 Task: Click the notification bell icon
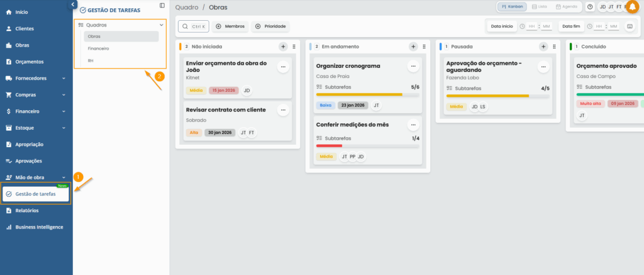click(632, 7)
